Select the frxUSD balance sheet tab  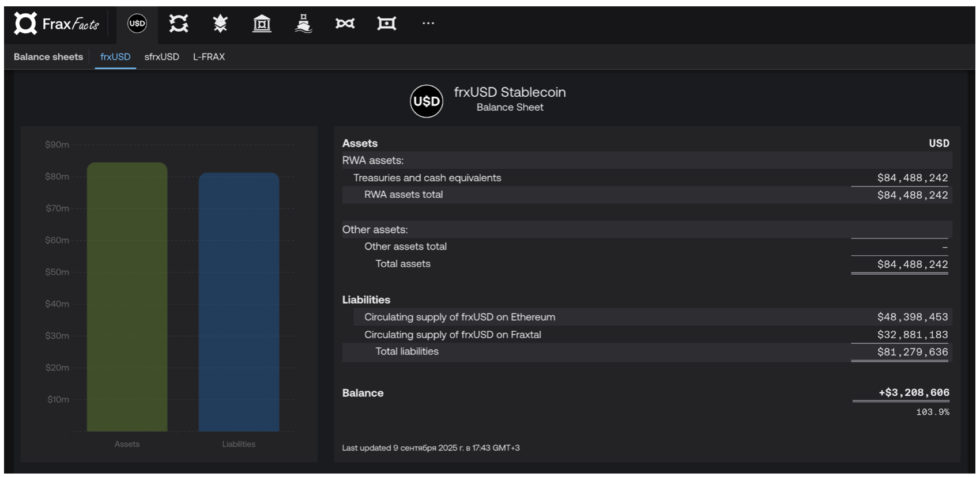click(x=115, y=57)
